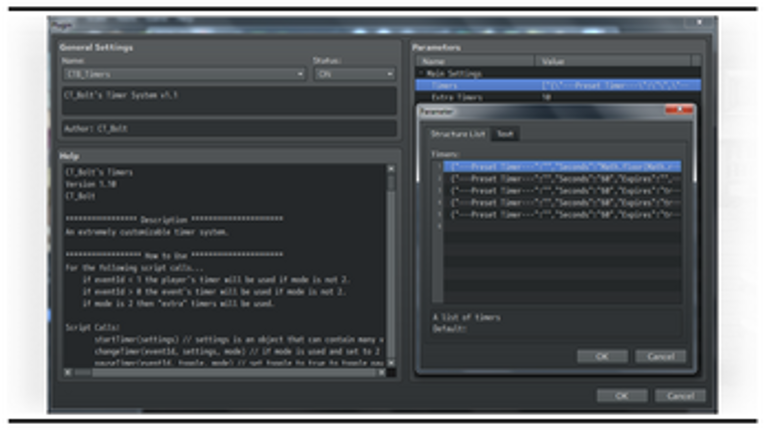Select the fourth preset timer list row
Image resolution: width=765 pixels, height=430 pixels.
point(563,203)
